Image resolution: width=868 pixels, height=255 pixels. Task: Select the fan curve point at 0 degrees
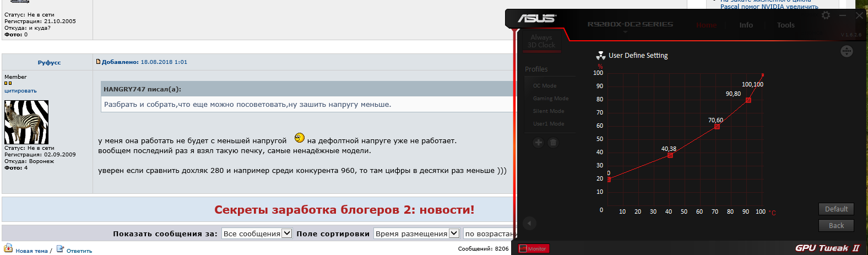click(x=609, y=180)
